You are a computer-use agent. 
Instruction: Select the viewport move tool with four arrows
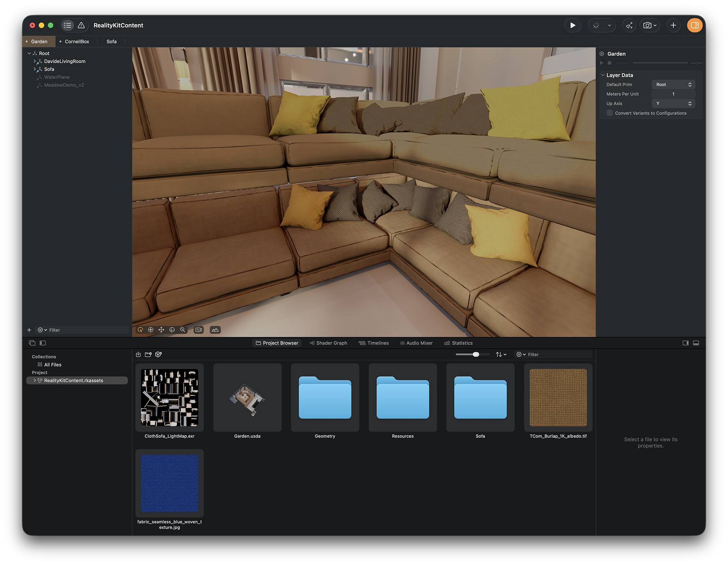161,330
